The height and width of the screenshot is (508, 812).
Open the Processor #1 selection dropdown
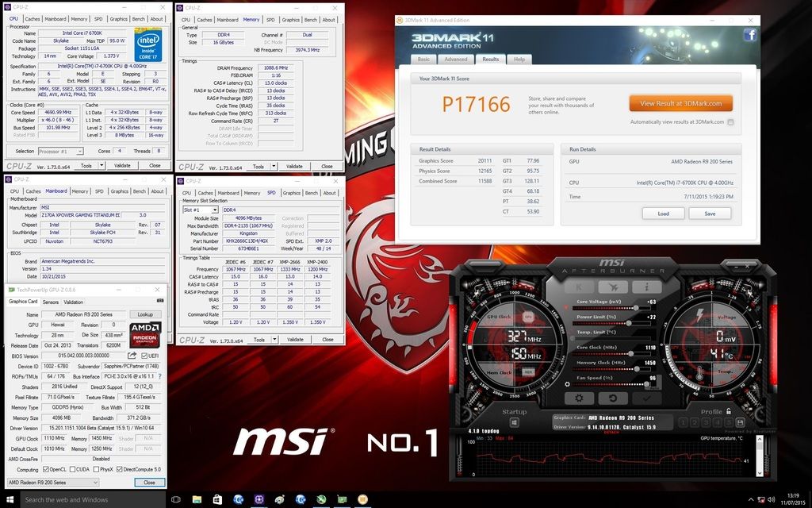point(60,152)
